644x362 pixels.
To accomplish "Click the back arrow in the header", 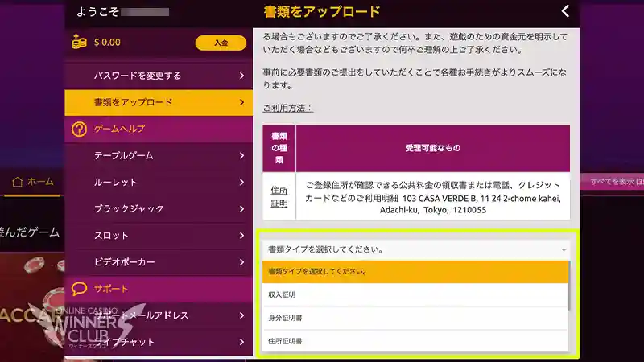I will point(566,11).
